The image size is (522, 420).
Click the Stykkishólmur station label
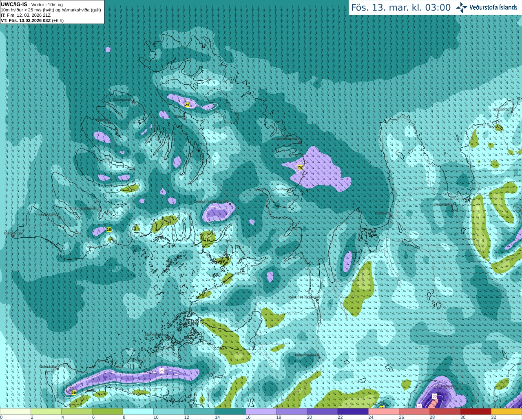point(156,334)
